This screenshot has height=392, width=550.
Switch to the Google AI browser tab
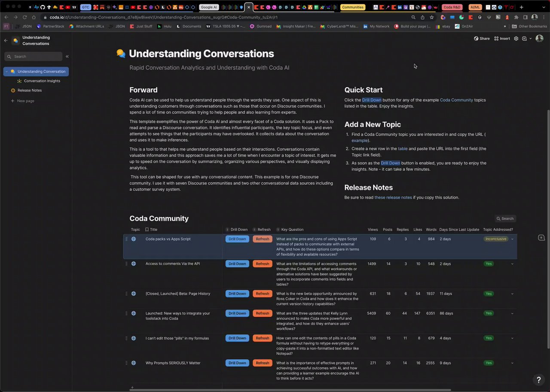pos(209,7)
